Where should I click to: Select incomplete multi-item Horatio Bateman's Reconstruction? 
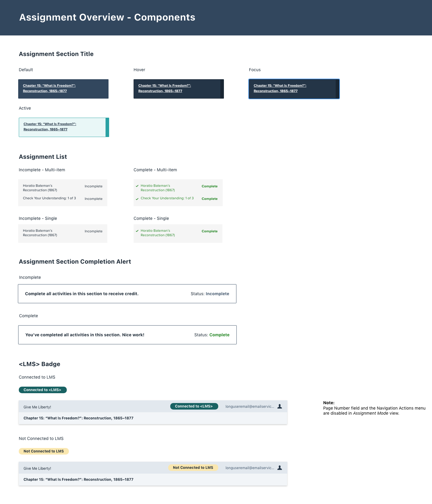[40, 188]
